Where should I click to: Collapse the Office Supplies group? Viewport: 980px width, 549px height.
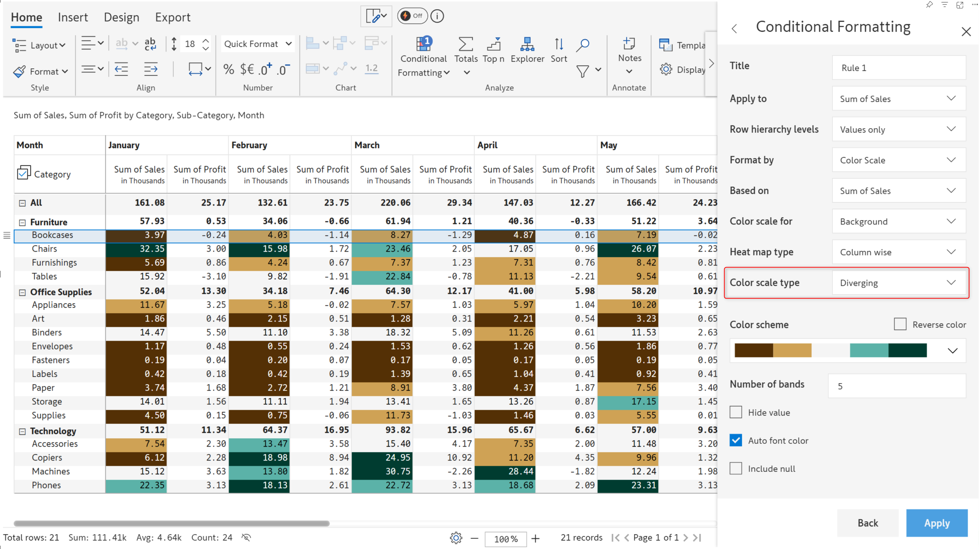pyautogui.click(x=22, y=292)
